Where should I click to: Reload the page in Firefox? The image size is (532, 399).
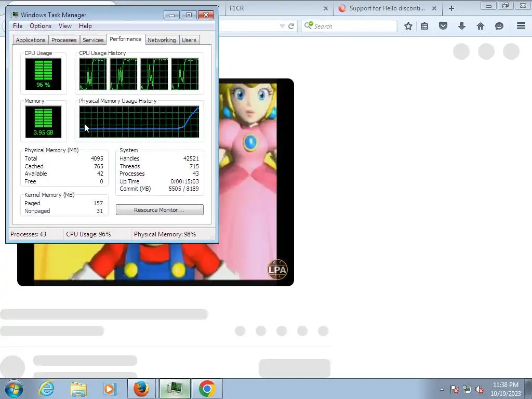point(291,26)
